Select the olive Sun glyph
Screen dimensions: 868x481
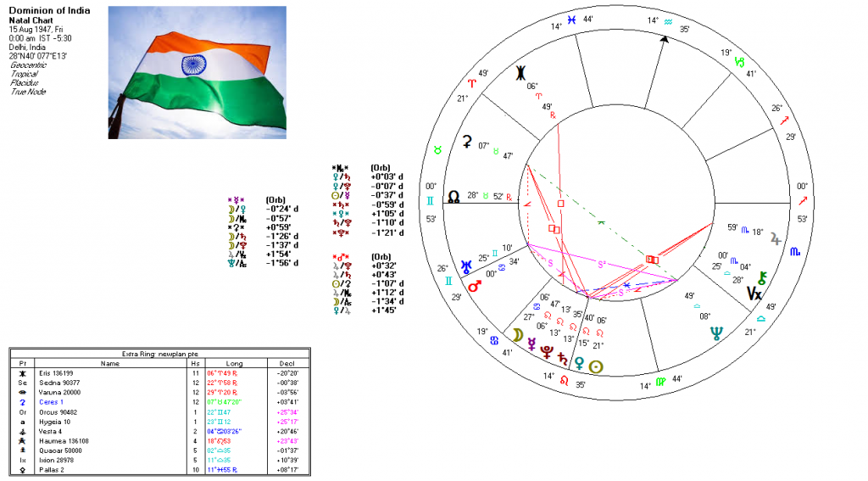[x=598, y=366]
